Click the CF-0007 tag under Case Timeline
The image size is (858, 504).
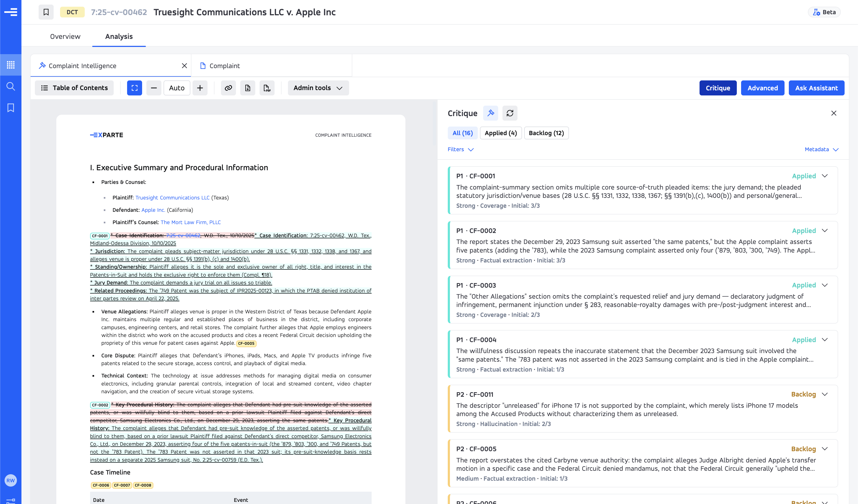coord(122,485)
